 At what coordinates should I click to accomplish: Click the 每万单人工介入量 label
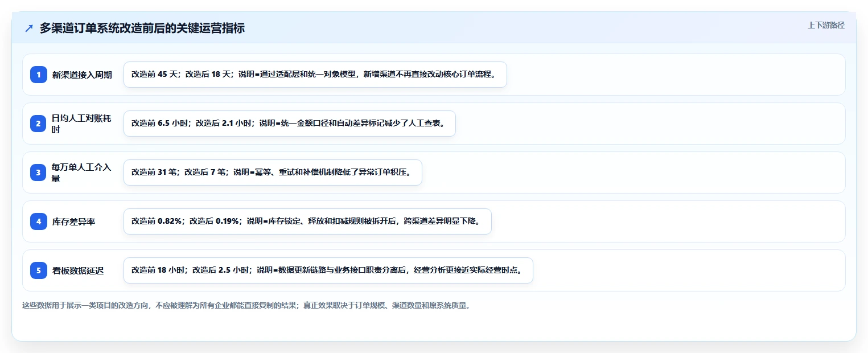[82, 173]
